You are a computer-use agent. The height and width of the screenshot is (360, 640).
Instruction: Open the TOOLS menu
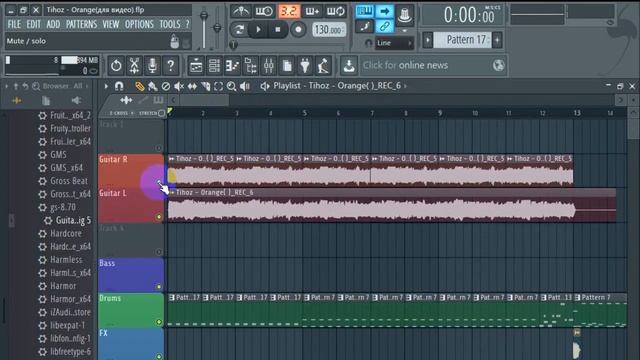point(170,24)
